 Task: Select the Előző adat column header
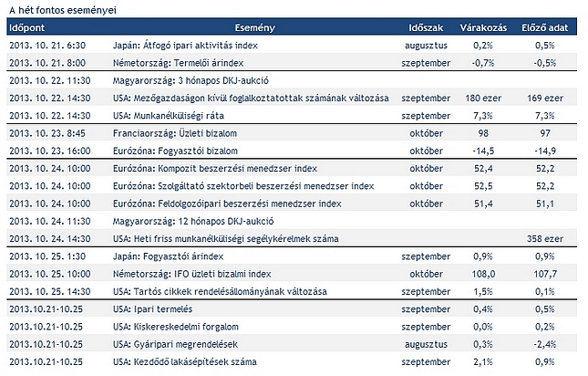click(545, 27)
